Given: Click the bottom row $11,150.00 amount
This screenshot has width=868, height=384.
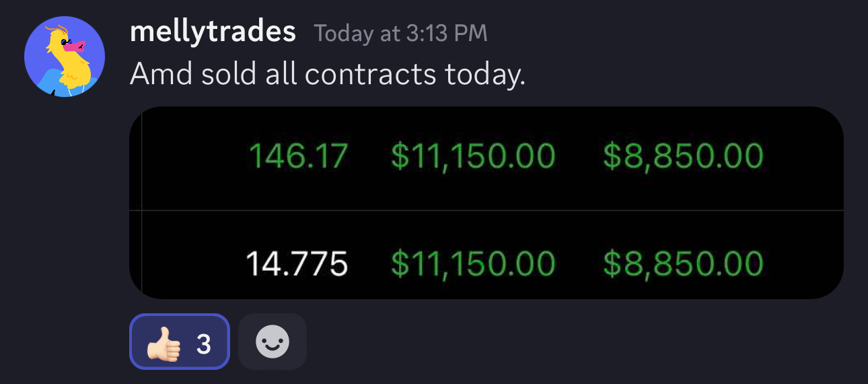Looking at the screenshot, I should [473, 263].
